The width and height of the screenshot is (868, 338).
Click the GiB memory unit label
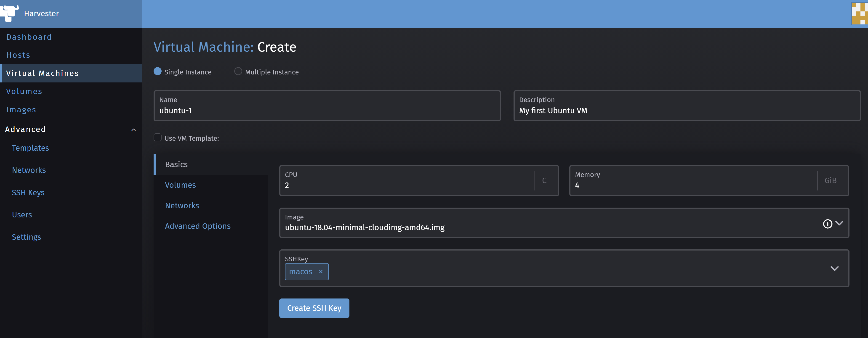click(x=830, y=180)
